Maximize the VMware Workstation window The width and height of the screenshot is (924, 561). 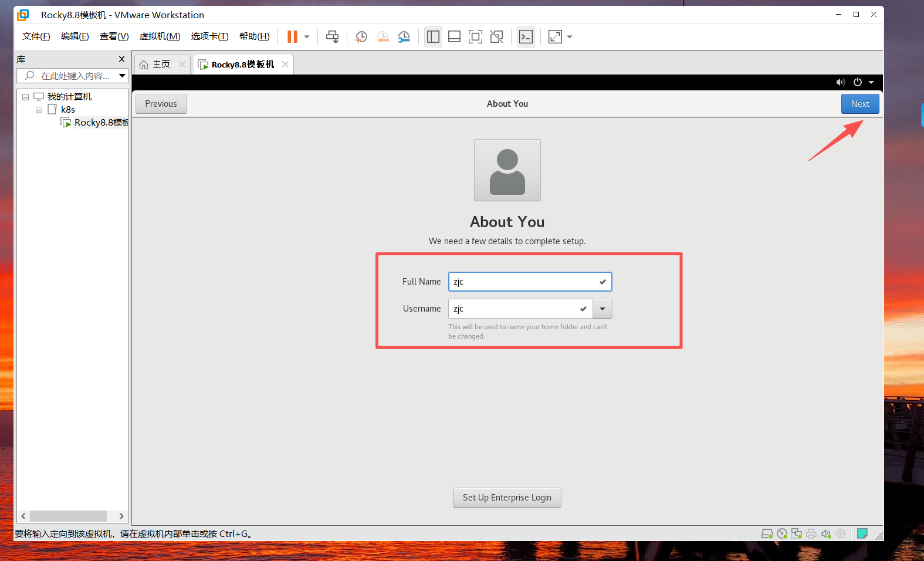(856, 15)
